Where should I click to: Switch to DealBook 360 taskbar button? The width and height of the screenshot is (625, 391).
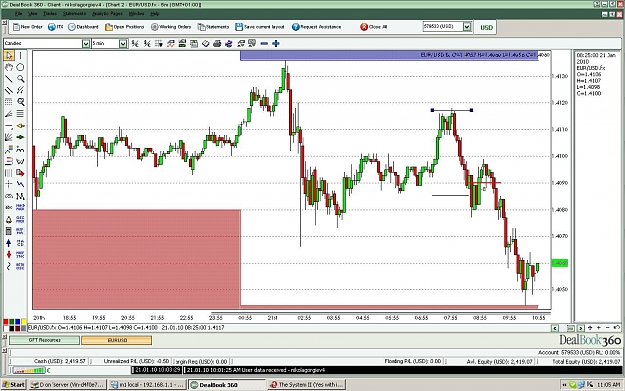tap(227, 385)
